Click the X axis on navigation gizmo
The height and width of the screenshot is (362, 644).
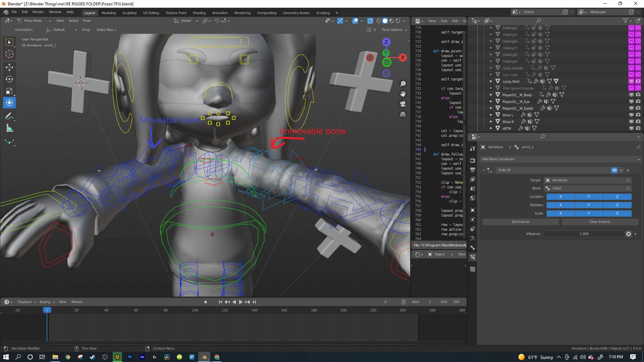coord(402,58)
